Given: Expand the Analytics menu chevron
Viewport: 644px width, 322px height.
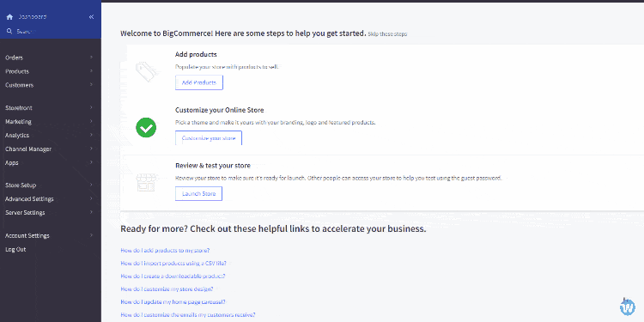Looking at the screenshot, I should tap(91, 135).
